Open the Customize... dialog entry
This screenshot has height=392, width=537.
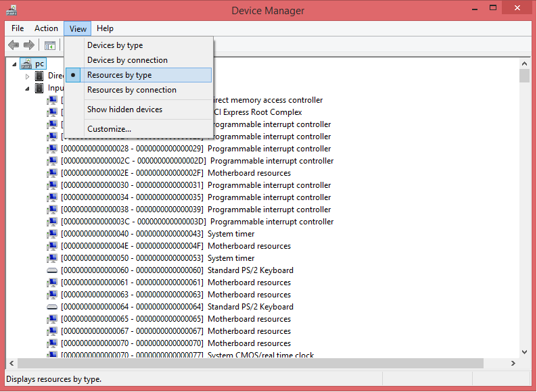(x=109, y=129)
